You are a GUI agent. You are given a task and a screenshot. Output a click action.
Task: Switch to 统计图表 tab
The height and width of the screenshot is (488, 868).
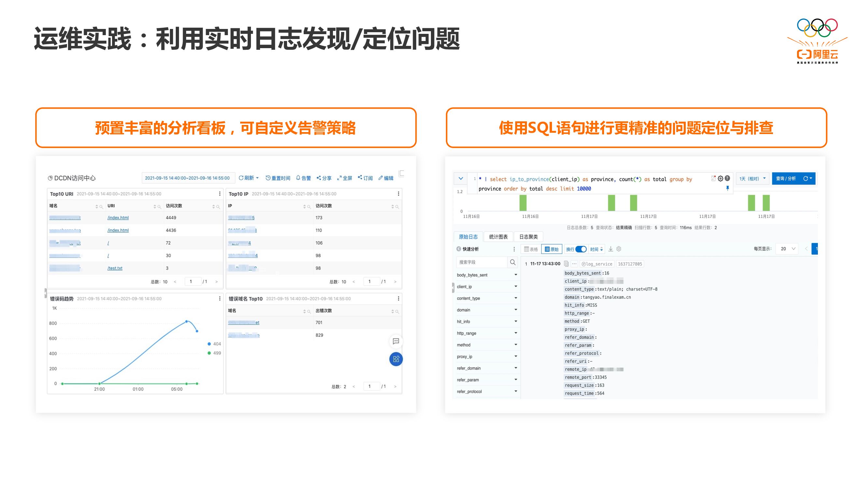tap(498, 237)
